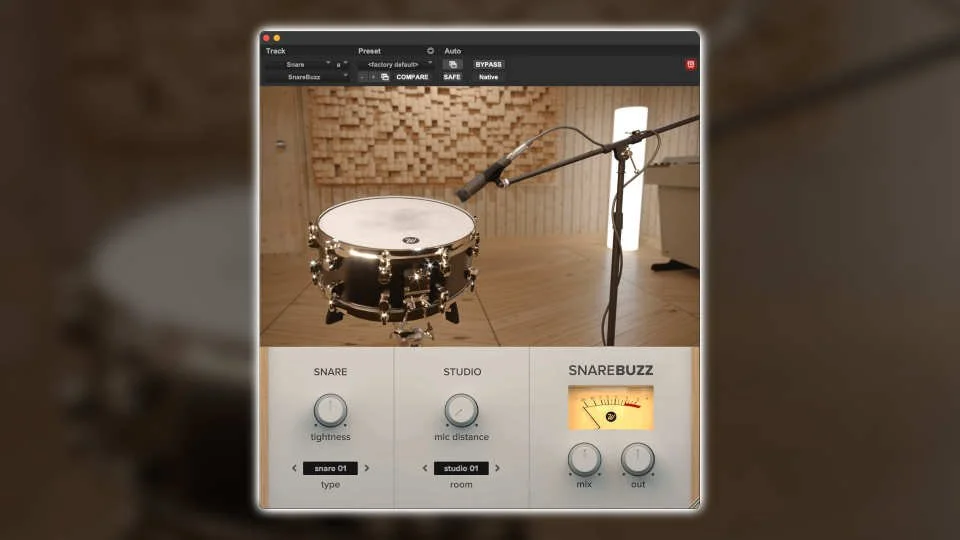Open the insert position 'a' dropdown

(341, 64)
